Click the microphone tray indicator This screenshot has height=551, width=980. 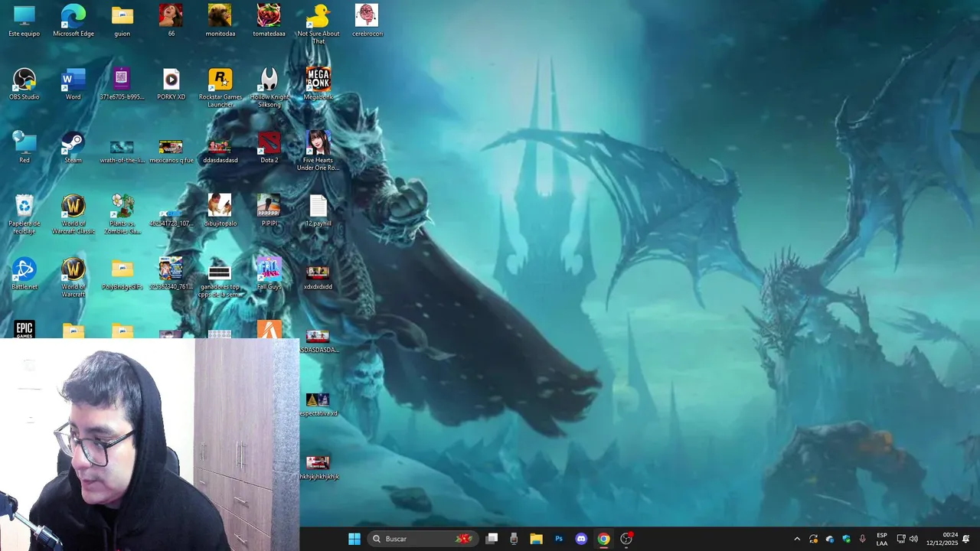click(x=863, y=539)
